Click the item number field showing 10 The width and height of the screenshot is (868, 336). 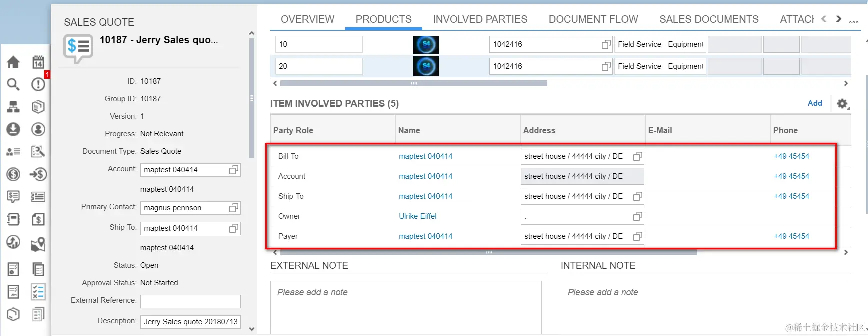pyautogui.click(x=319, y=44)
